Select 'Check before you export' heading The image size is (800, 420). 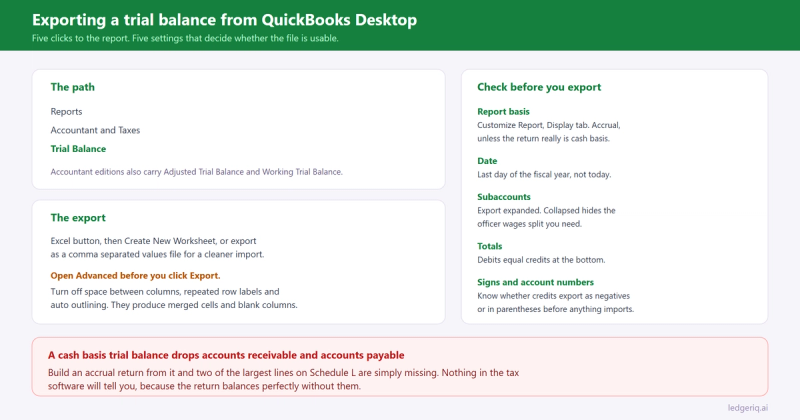coord(539,87)
